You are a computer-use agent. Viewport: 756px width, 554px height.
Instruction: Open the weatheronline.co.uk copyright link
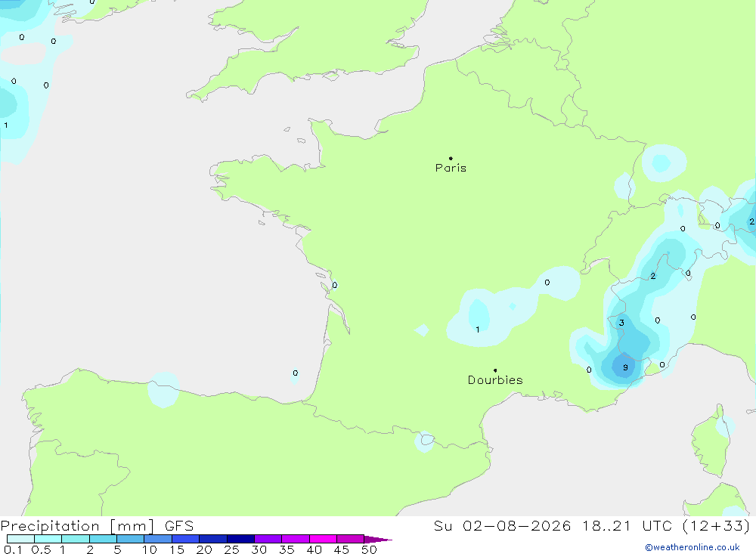tap(692, 547)
